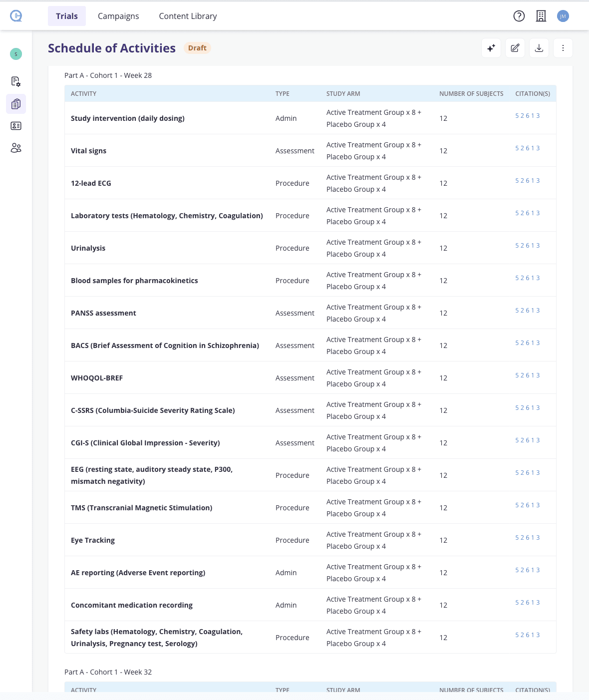The image size is (589, 700).
Task: Click the app logo in top left corner
Action: click(16, 15)
